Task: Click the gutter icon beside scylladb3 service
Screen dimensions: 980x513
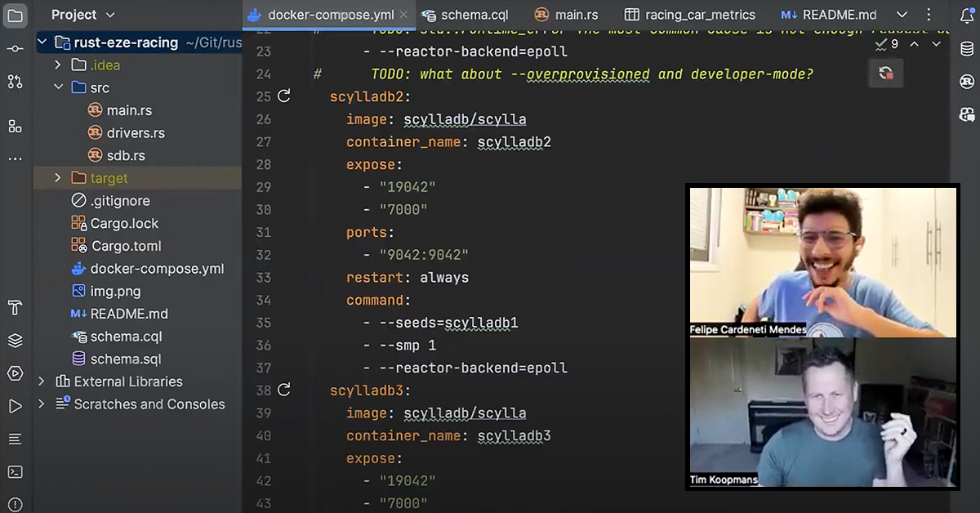Action: coord(284,390)
